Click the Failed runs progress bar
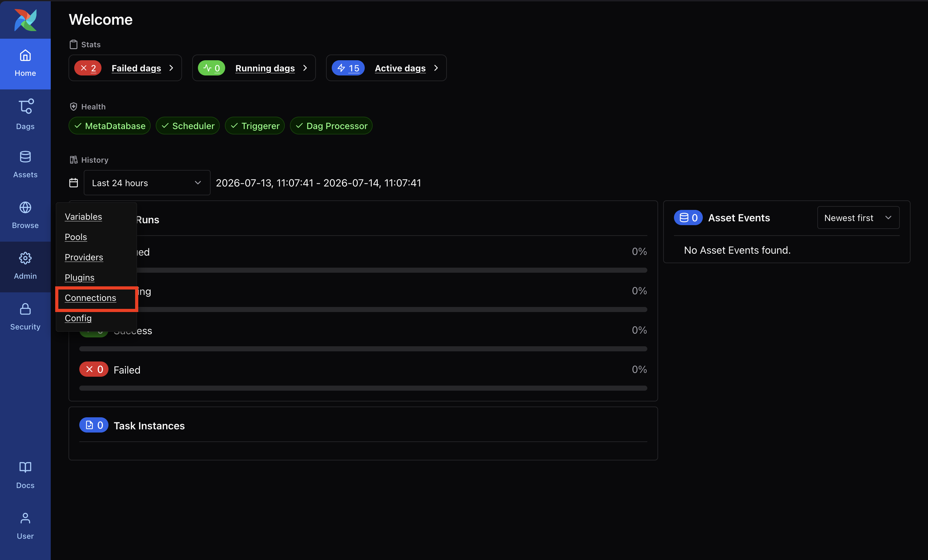928x560 pixels. tap(363, 388)
